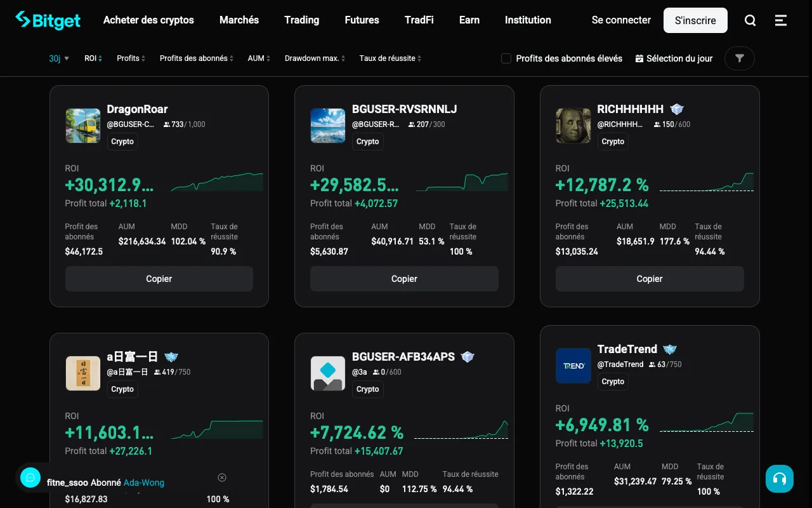This screenshot has height=508, width=812.
Task: Sort traders by AUM
Action: click(259, 58)
